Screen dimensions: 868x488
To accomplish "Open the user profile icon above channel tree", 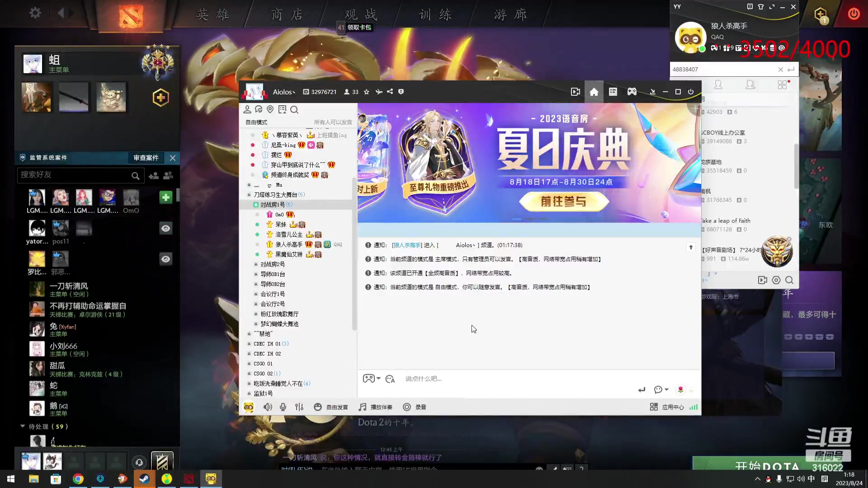I will (247, 109).
